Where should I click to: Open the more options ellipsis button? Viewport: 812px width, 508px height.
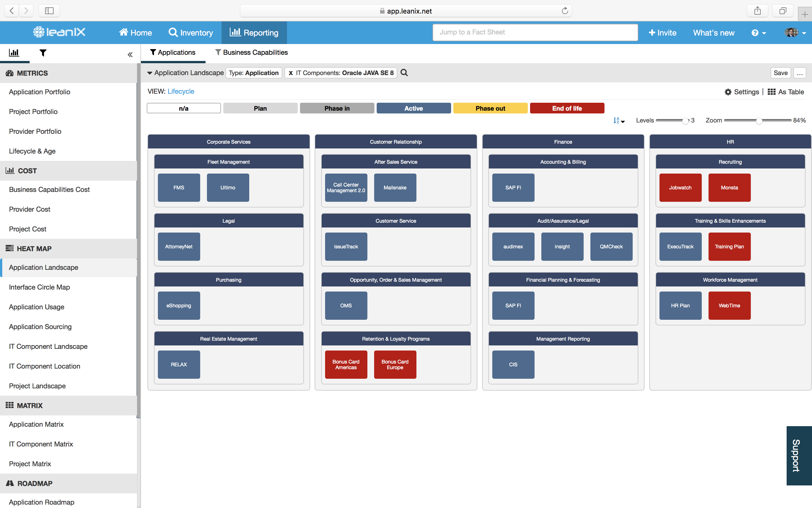click(800, 73)
